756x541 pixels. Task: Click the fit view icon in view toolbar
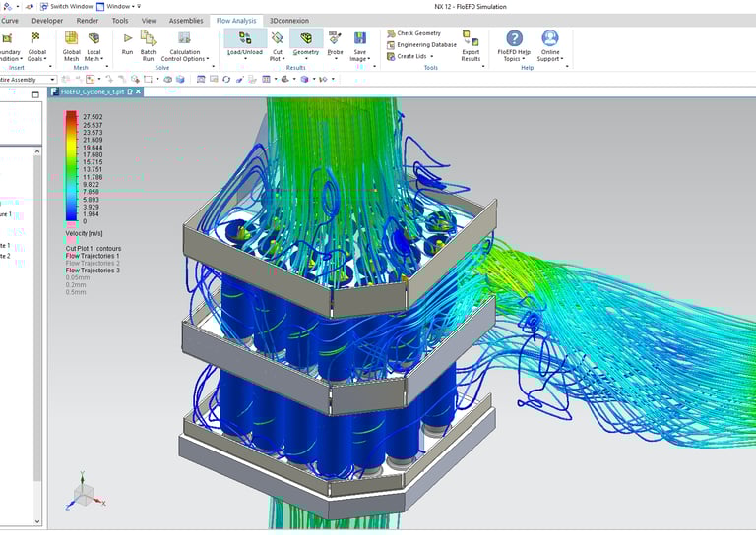pos(201,79)
